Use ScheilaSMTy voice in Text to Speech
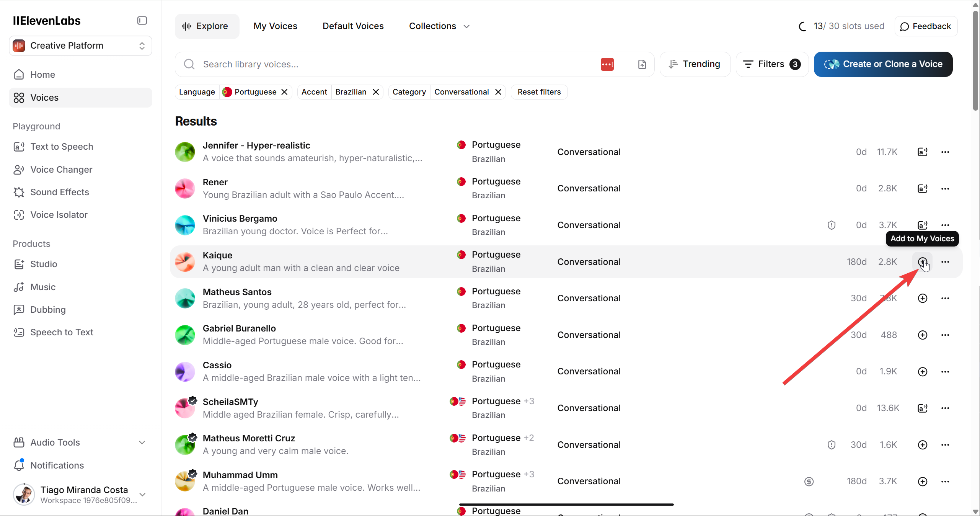980x516 pixels. pos(922,408)
